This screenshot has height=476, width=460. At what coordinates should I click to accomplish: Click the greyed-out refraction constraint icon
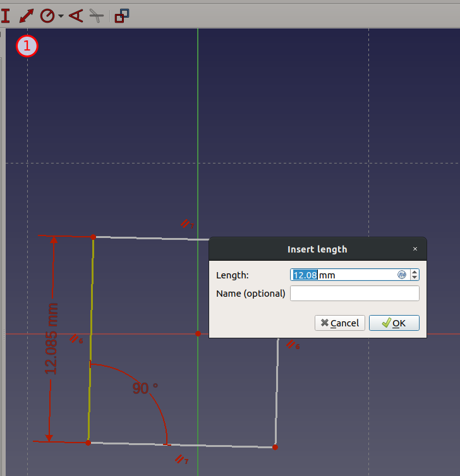coord(96,15)
